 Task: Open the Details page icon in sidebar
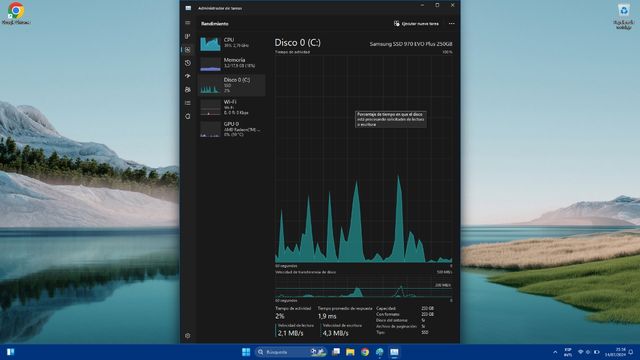click(188, 103)
